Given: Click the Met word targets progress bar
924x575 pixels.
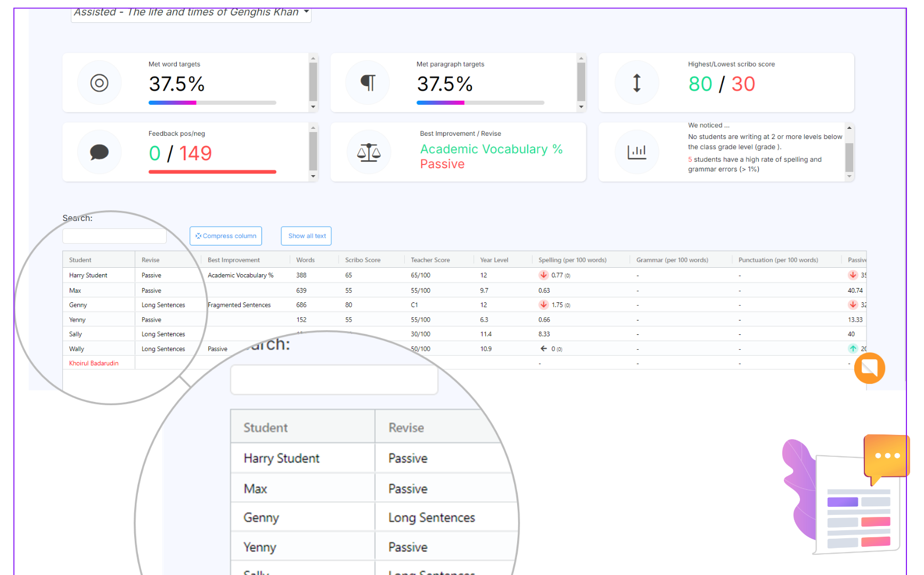Looking at the screenshot, I should tap(212, 103).
